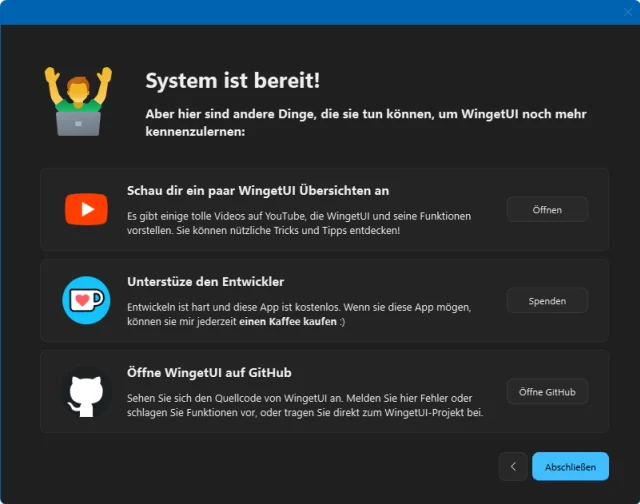This screenshot has width=640, height=504.
Task: Click the 'Unterstüze den Entwickler' title
Action: pyautogui.click(x=205, y=282)
